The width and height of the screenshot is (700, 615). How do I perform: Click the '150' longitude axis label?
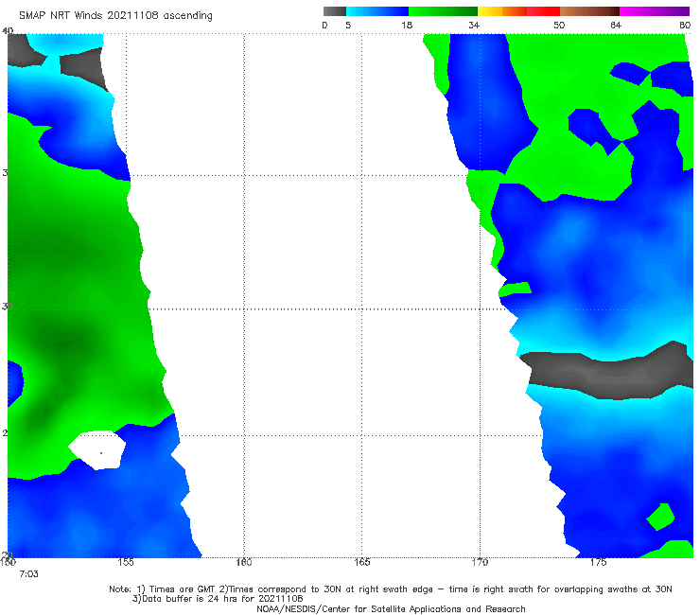click(x=8, y=562)
